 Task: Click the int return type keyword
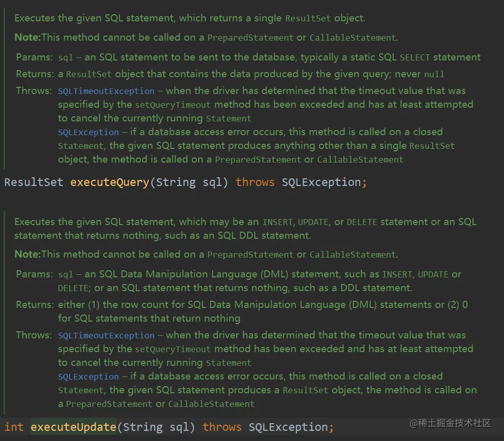[x=14, y=427]
